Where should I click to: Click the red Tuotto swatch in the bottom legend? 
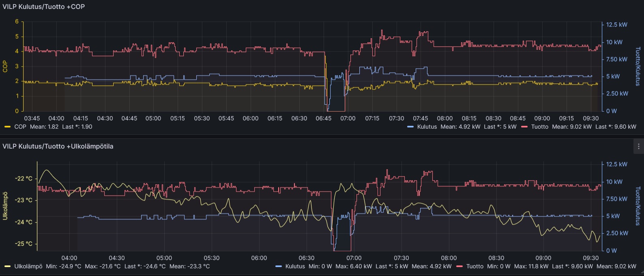click(459, 266)
